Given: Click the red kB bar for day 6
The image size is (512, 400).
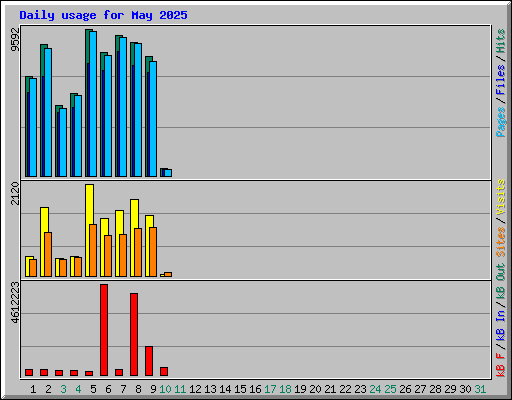Looking at the screenshot, I should click(x=104, y=330).
